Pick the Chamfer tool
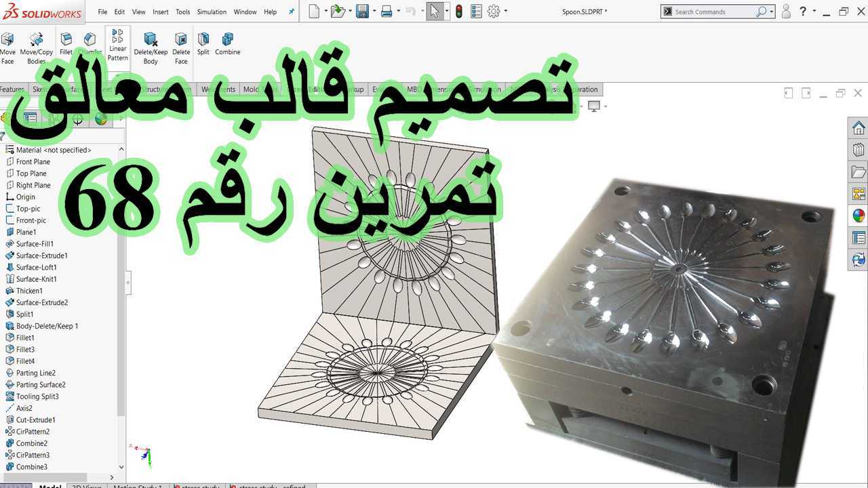868x488 pixels. tap(90, 44)
